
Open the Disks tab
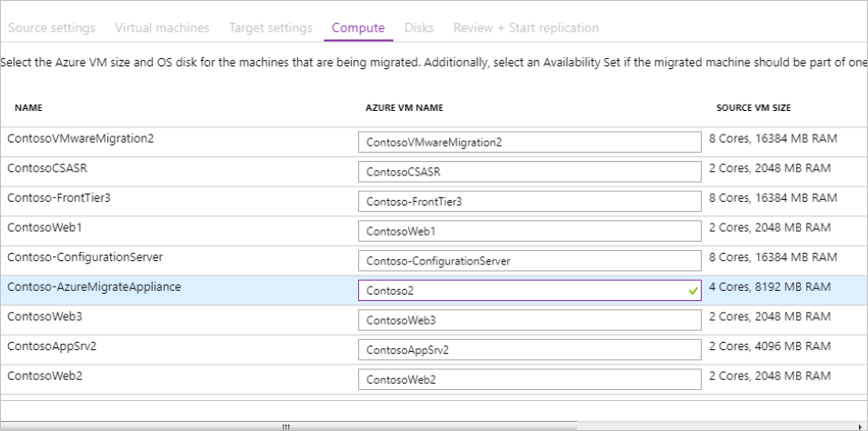419,27
